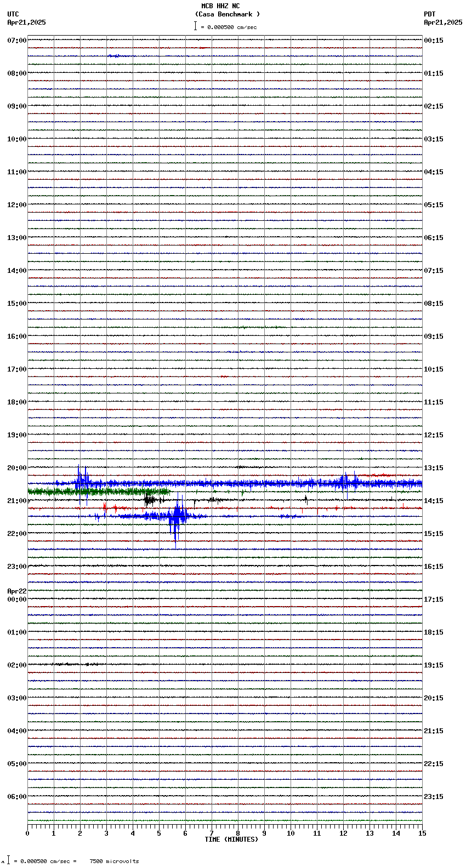Click the '09:15' PDT time label
Image resolution: width=466 pixels, height=868 pixels.
pos(434,336)
